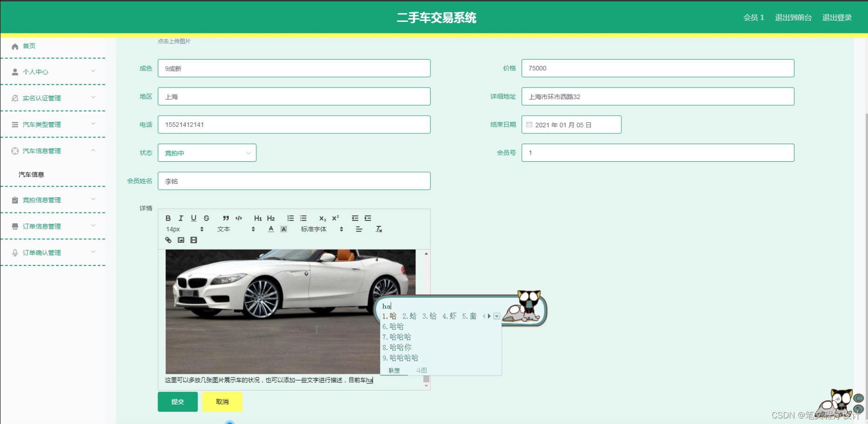Click the insert link icon in editor
The width and height of the screenshot is (868, 424).
[x=168, y=240]
